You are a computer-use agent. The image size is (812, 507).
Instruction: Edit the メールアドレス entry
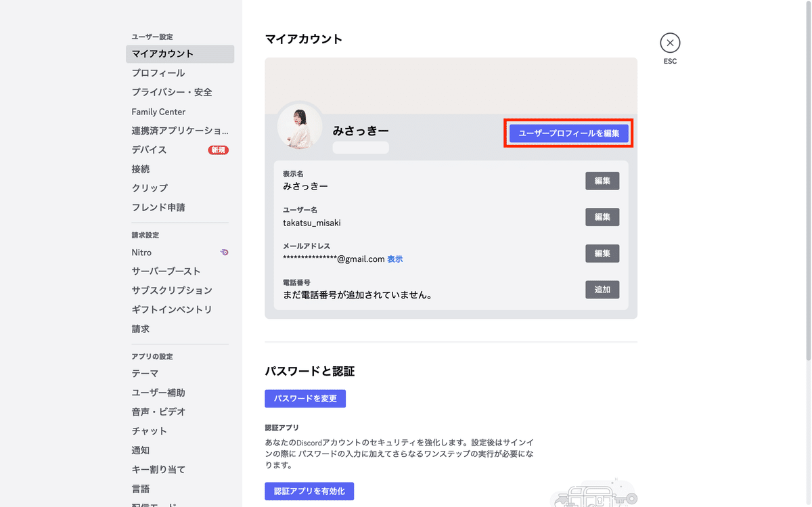[602, 254]
